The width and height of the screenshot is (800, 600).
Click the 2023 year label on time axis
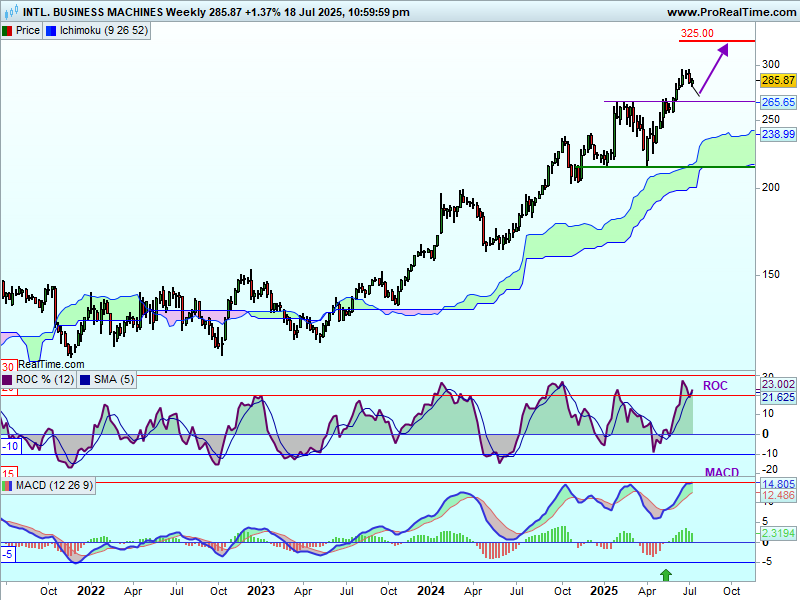tap(261, 591)
